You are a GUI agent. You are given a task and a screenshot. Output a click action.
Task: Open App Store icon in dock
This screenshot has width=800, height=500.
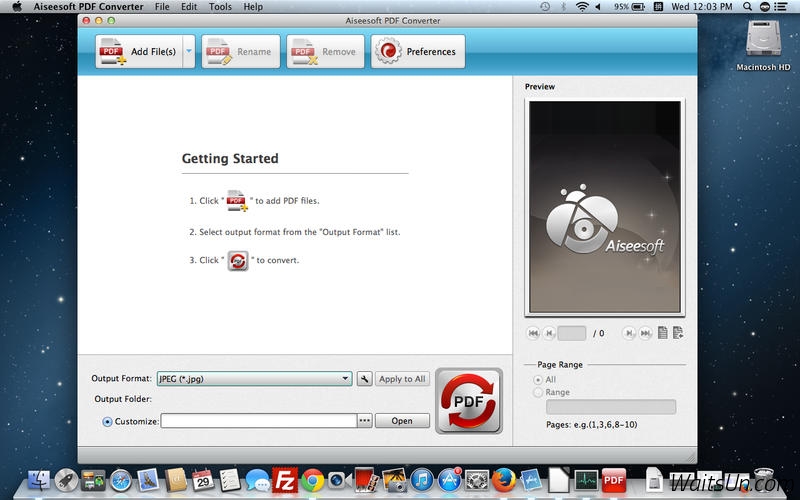449,481
